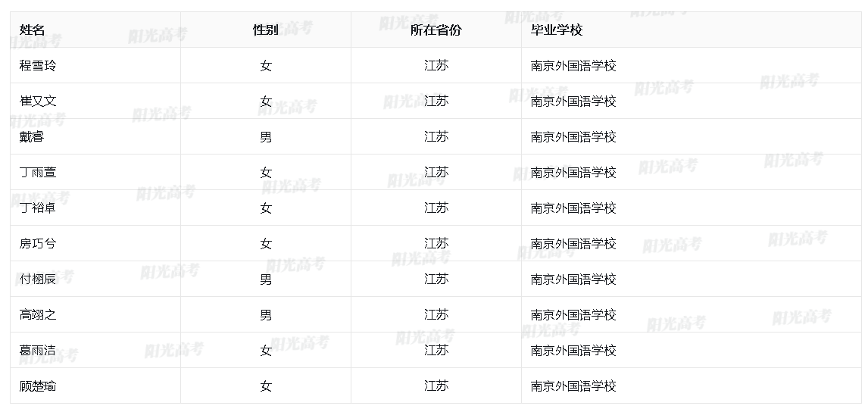Select the name 高翊之
The image size is (868, 409).
coord(38,315)
